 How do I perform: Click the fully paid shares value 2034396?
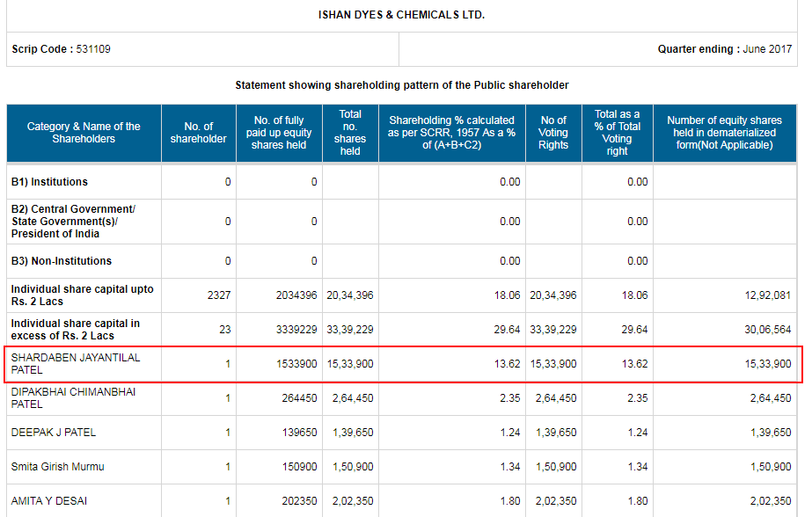pos(296,295)
